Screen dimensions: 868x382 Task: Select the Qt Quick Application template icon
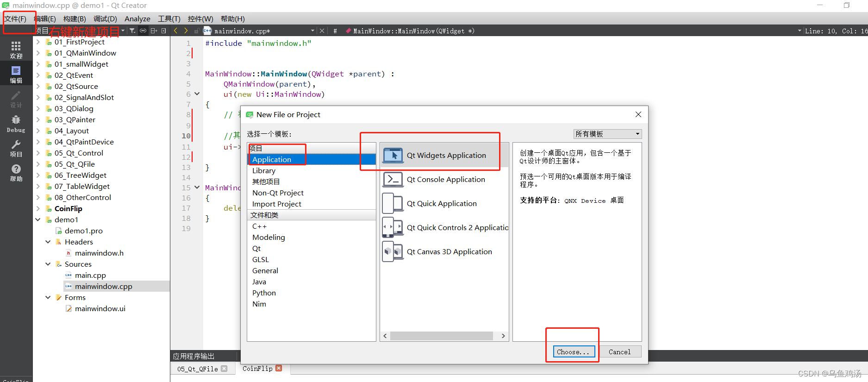[x=393, y=204]
